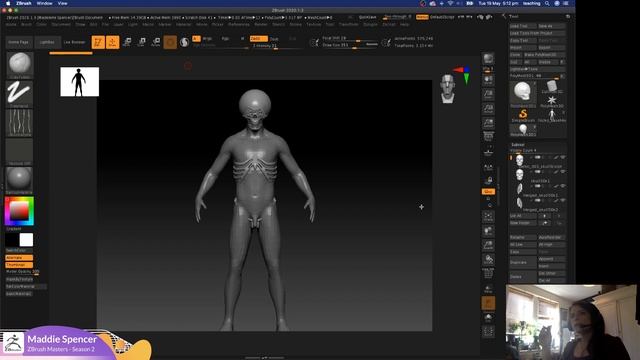
Task: Collapse the Tool palette header
Action: 513,16
